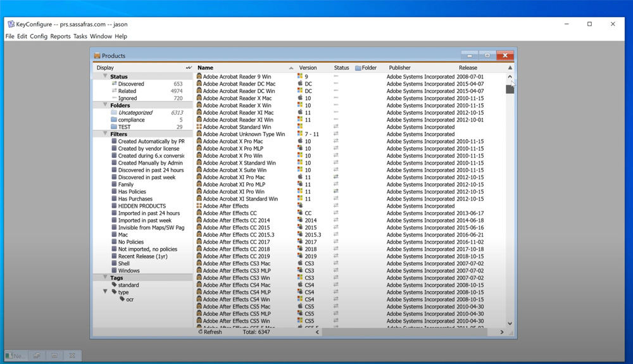
Task: Open the File menu
Action: [9, 36]
